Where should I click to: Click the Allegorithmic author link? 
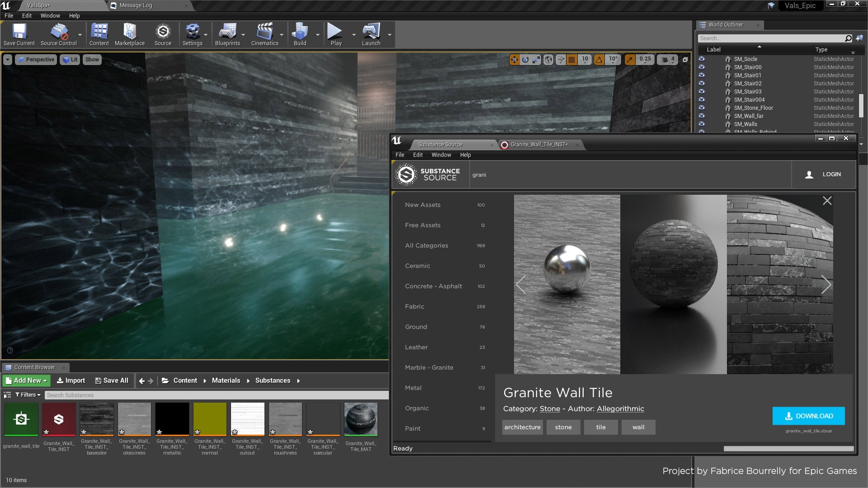[x=620, y=408]
